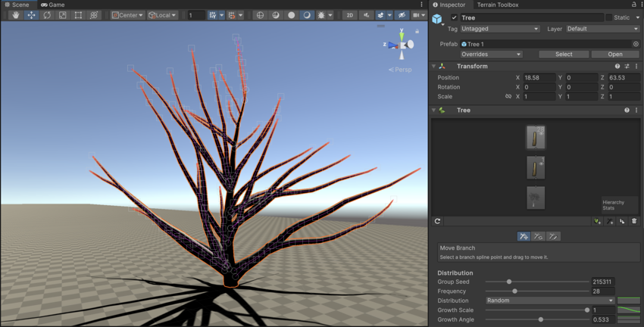
Task: Open the Terrain Toolbox tab
Action: [x=497, y=5]
